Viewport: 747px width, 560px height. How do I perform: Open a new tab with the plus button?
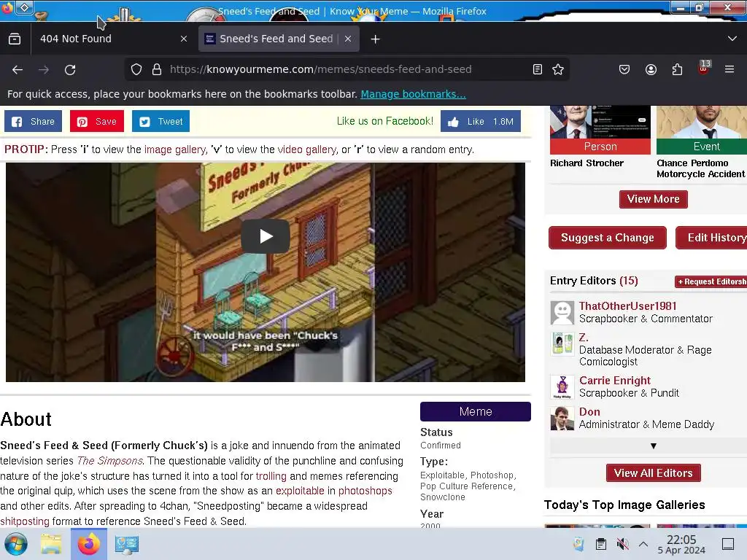tap(376, 39)
